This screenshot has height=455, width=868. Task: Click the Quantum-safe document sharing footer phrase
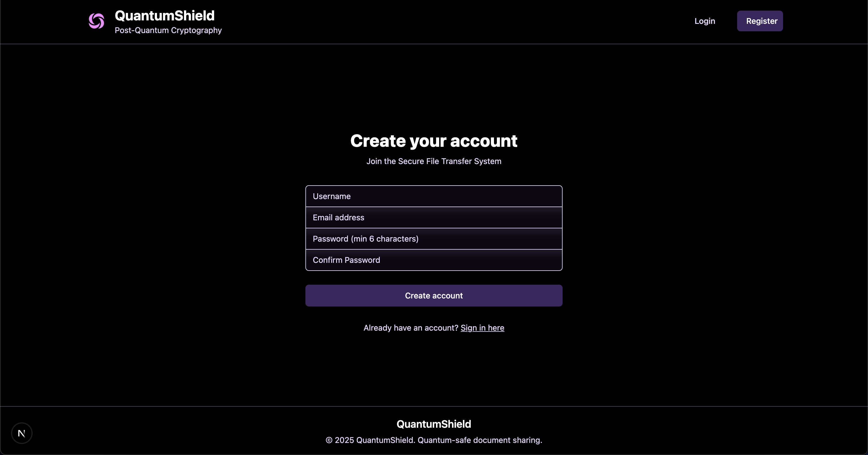[x=479, y=440]
